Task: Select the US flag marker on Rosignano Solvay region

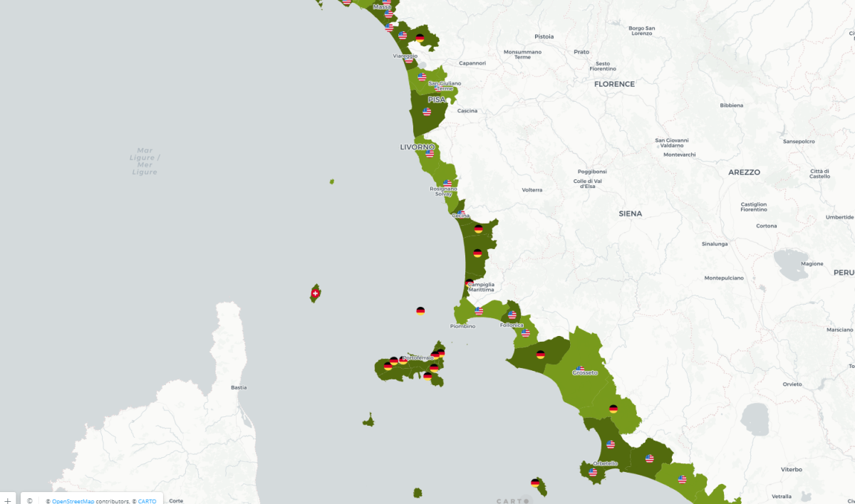Action: pos(447,182)
